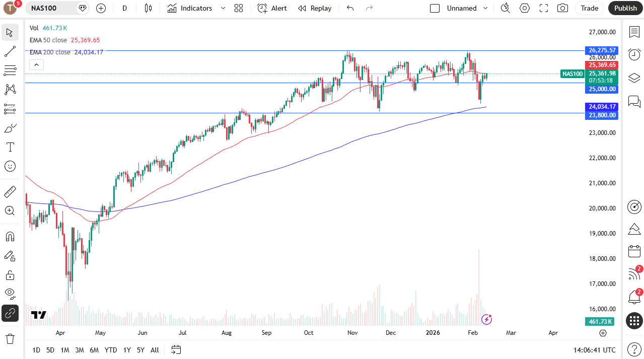Lock all drawing tools
The width and height of the screenshot is (644, 359).
coord(10,275)
